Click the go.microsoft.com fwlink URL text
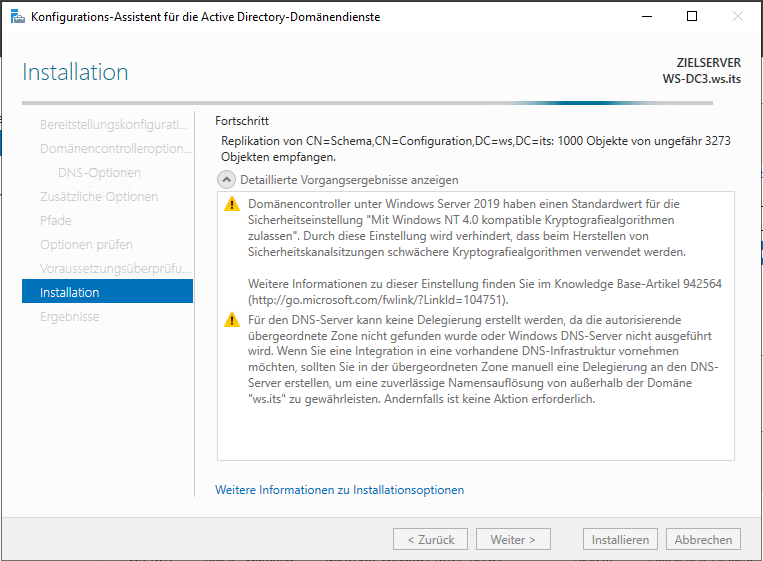This screenshot has width=763, height=561. pyautogui.click(x=378, y=300)
